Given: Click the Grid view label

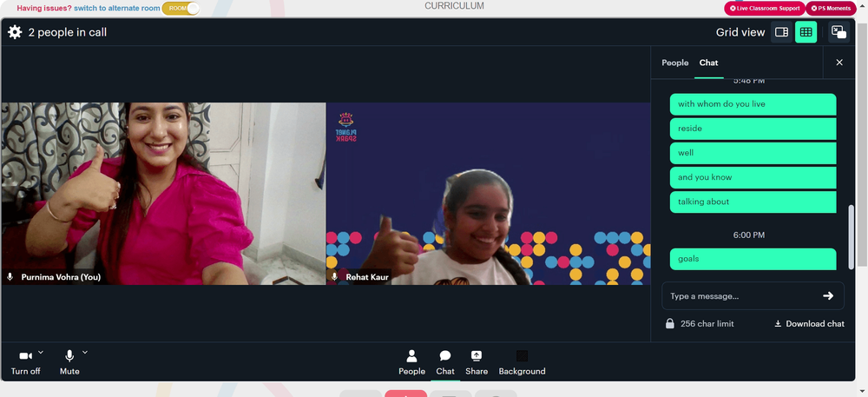Looking at the screenshot, I should (x=740, y=32).
